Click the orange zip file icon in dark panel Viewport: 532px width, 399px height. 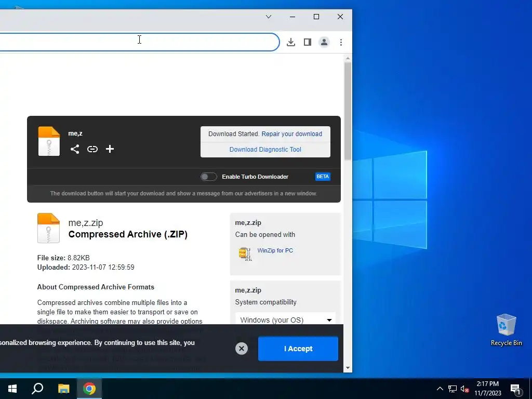pyautogui.click(x=49, y=141)
